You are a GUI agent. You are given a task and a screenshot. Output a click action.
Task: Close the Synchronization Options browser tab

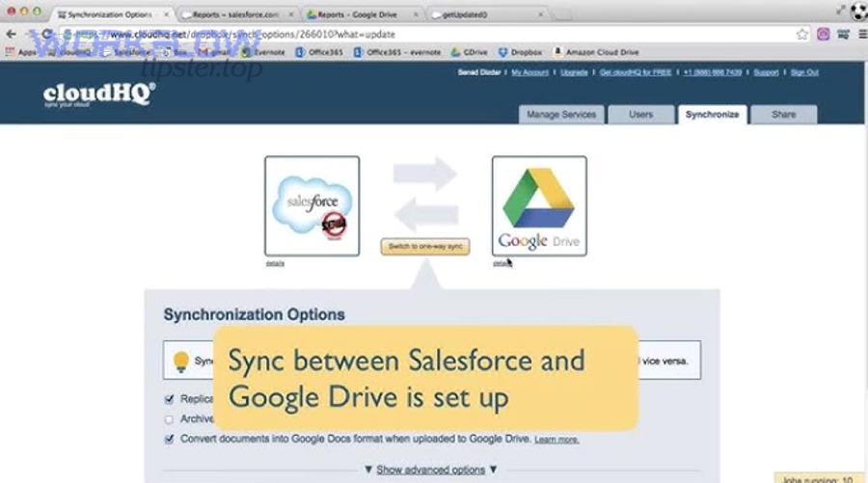coord(166,14)
